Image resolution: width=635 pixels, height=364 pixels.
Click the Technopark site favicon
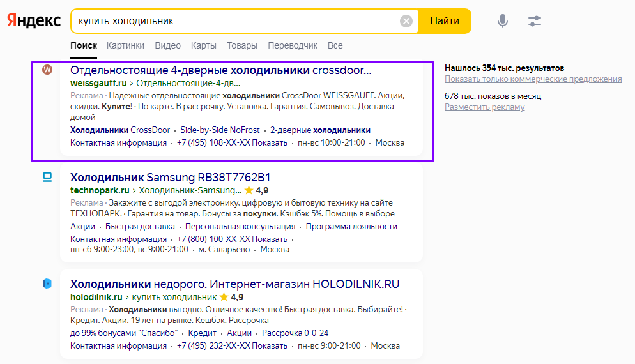(47, 177)
